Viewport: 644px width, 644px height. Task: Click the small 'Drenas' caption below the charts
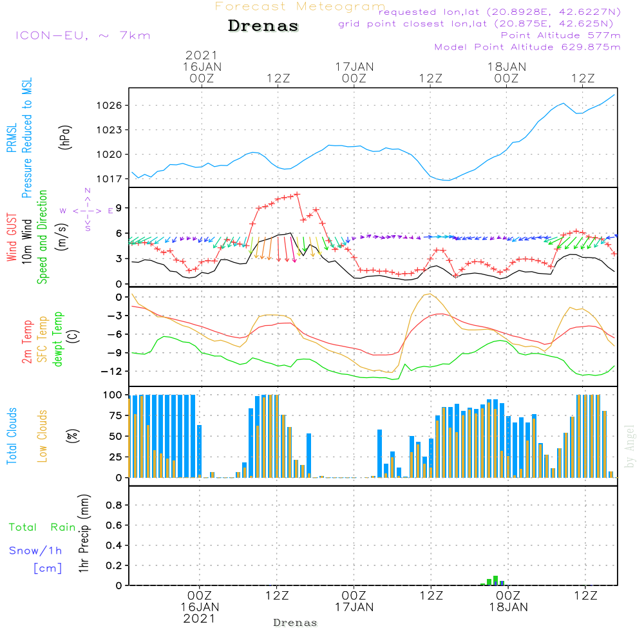pyautogui.click(x=296, y=623)
